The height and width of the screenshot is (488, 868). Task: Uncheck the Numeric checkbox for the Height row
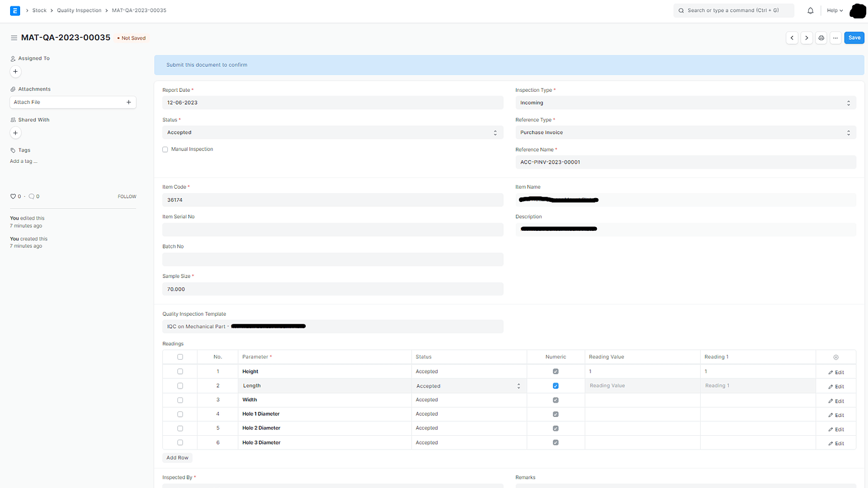(x=555, y=371)
